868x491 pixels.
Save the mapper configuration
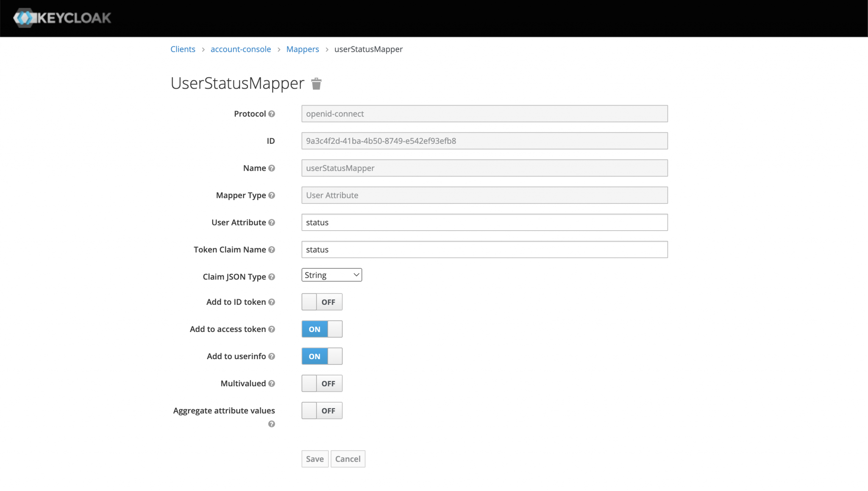coord(314,459)
